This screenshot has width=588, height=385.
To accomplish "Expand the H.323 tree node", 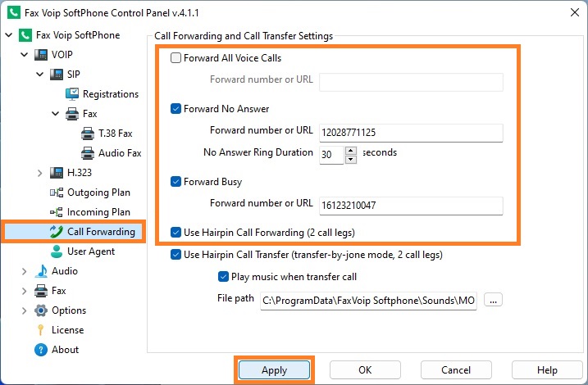I will (40, 173).
